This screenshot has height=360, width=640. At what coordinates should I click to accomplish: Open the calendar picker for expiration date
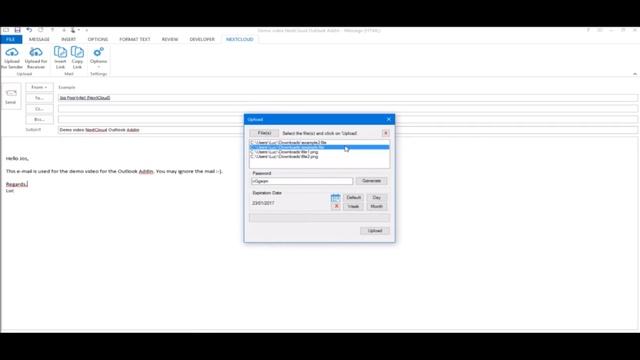point(335,198)
